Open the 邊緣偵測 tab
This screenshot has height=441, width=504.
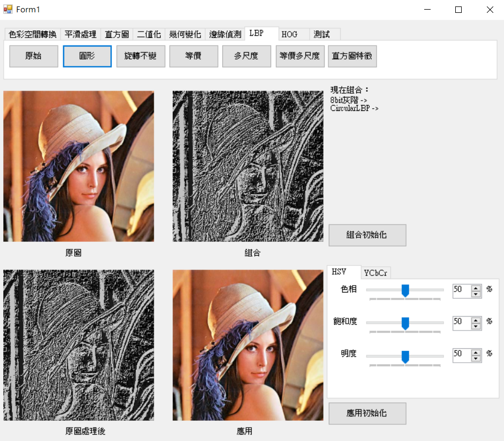click(225, 34)
